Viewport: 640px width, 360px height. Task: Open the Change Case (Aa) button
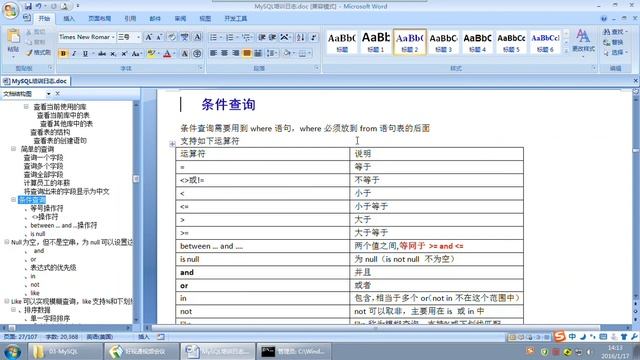point(137,53)
